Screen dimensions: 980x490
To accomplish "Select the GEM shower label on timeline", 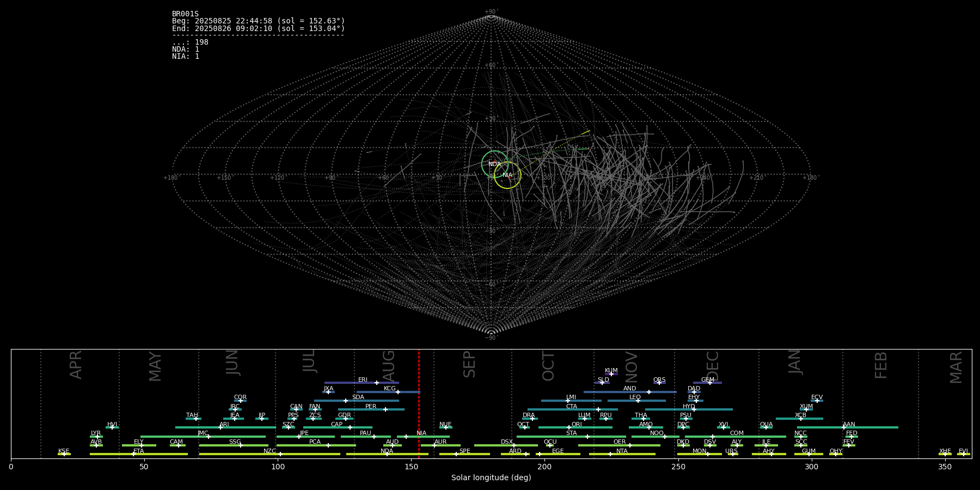I will [708, 380].
